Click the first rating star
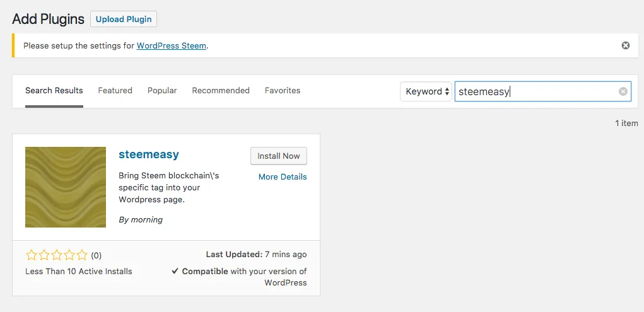This screenshot has width=644, height=312. [31, 255]
